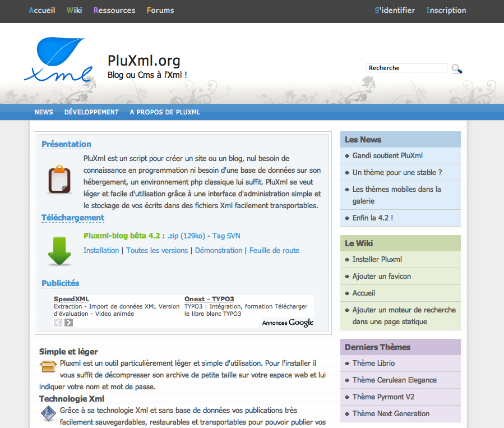
Task: Open the Tag SVN link
Action: coord(226,236)
